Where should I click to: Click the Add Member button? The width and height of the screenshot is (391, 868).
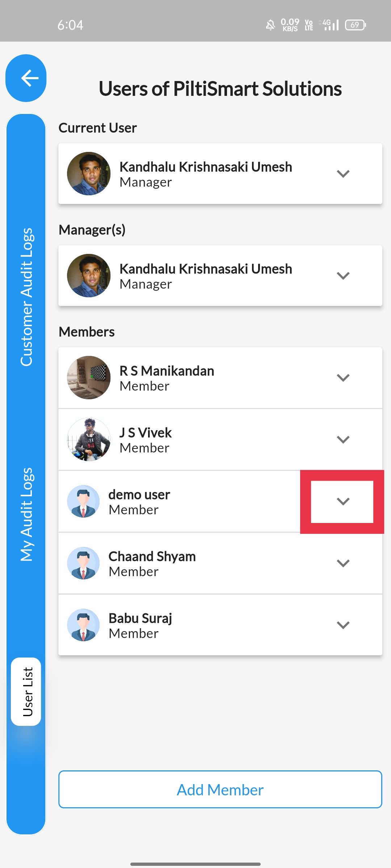click(220, 790)
